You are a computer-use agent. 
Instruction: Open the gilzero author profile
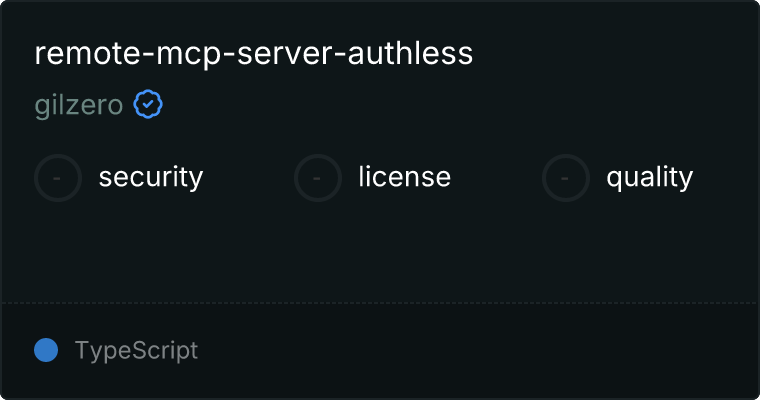click(x=79, y=106)
